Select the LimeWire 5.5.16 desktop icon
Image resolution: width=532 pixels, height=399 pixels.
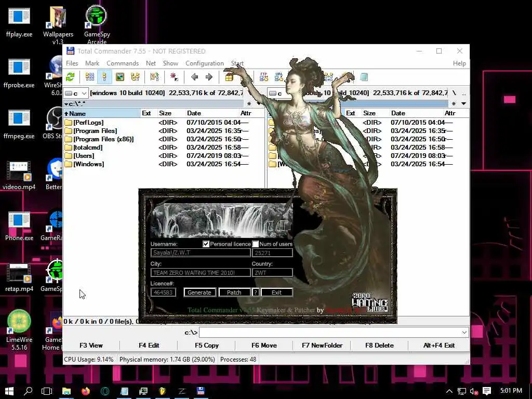click(19, 330)
